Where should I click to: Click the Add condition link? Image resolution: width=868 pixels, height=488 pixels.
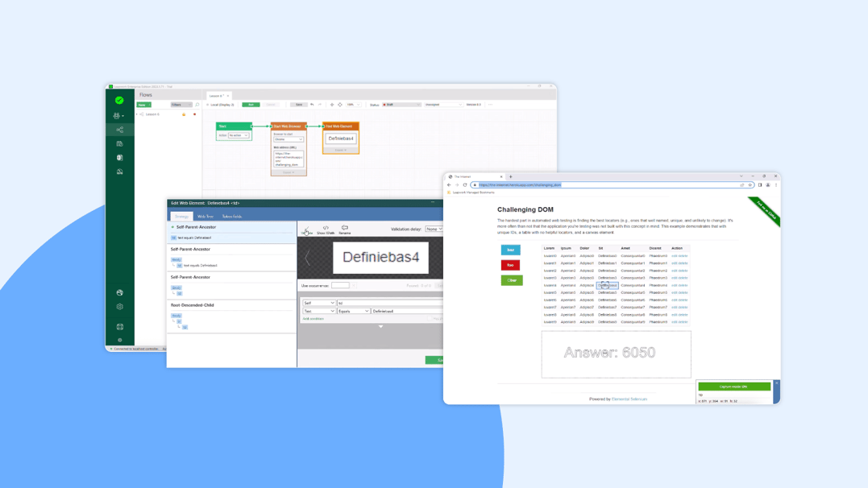[x=314, y=319]
